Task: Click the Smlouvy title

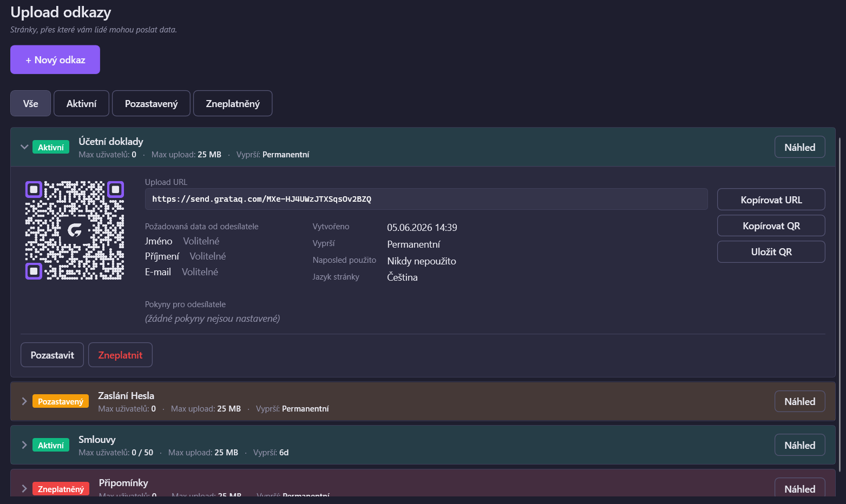Action: point(97,439)
